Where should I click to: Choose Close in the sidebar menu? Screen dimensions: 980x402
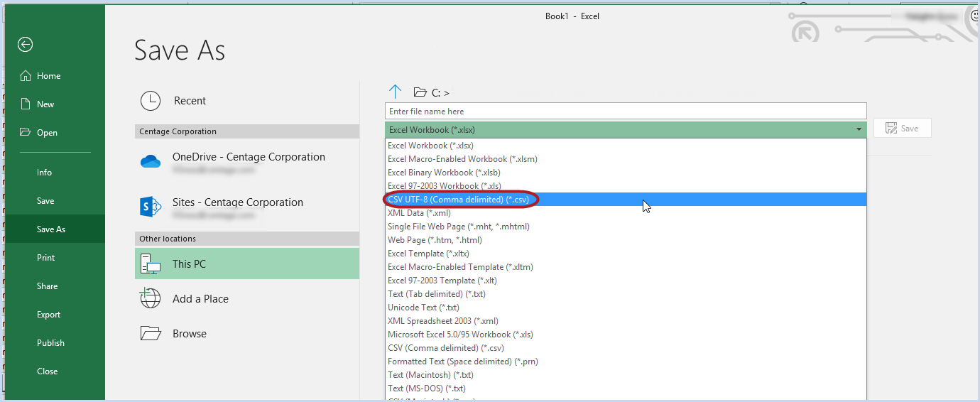pos(48,371)
